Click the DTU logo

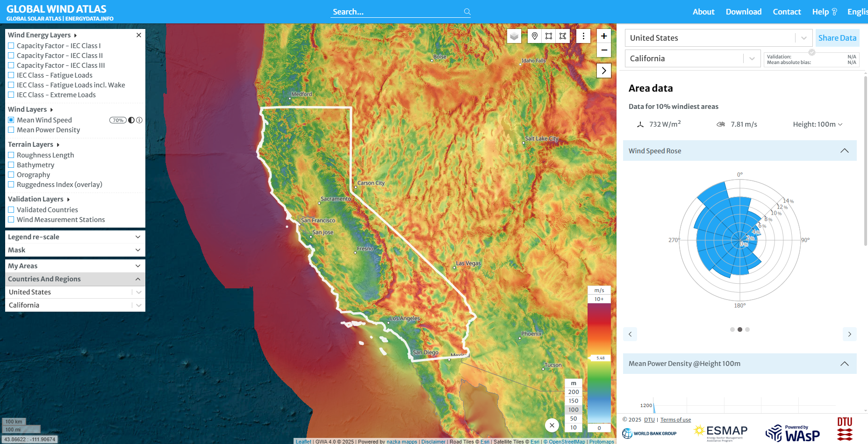point(845,429)
